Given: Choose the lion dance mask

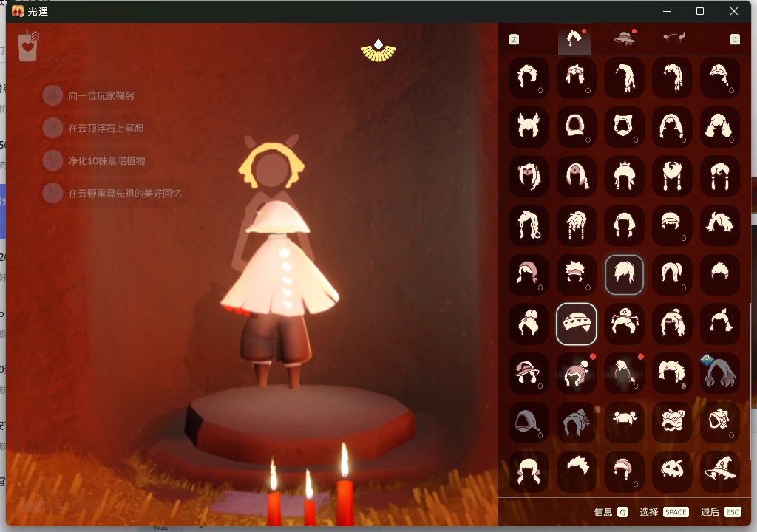Looking at the screenshot, I should 672,423.
